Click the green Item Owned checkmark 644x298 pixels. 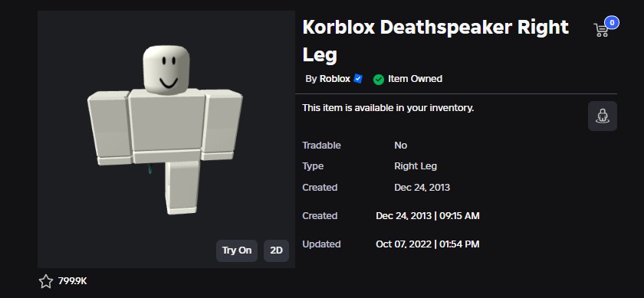pyautogui.click(x=378, y=79)
